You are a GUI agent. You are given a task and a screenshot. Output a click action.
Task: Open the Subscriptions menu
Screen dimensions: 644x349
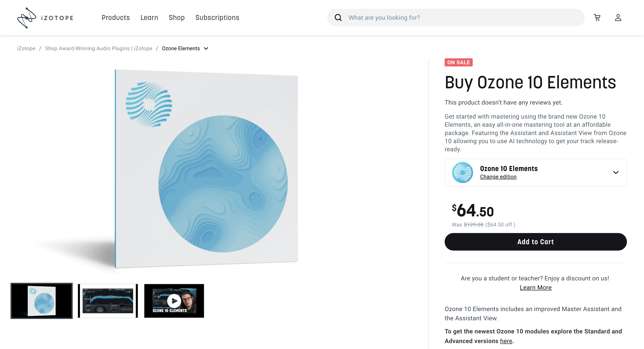pos(217,18)
